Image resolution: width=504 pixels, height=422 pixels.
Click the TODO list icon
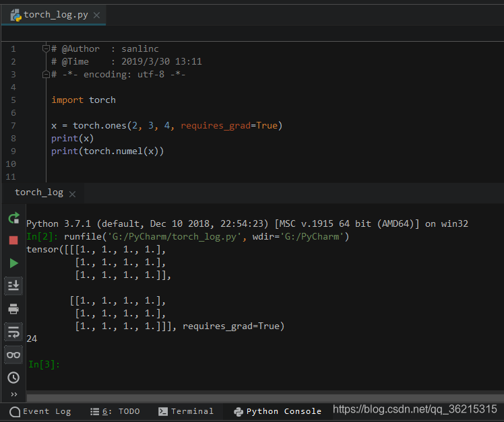click(x=94, y=411)
